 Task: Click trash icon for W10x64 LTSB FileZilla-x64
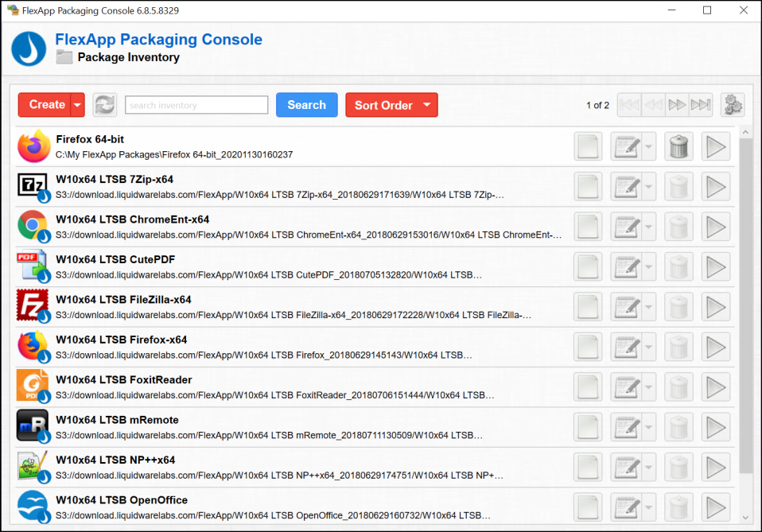tap(678, 307)
